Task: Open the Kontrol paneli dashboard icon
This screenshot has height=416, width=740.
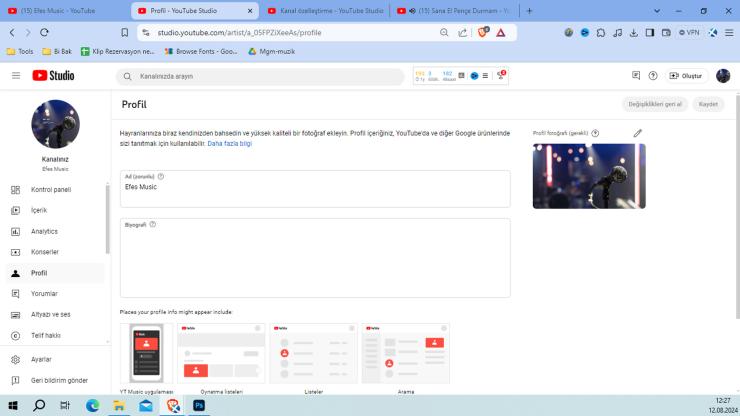Action: tap(15, 189)
